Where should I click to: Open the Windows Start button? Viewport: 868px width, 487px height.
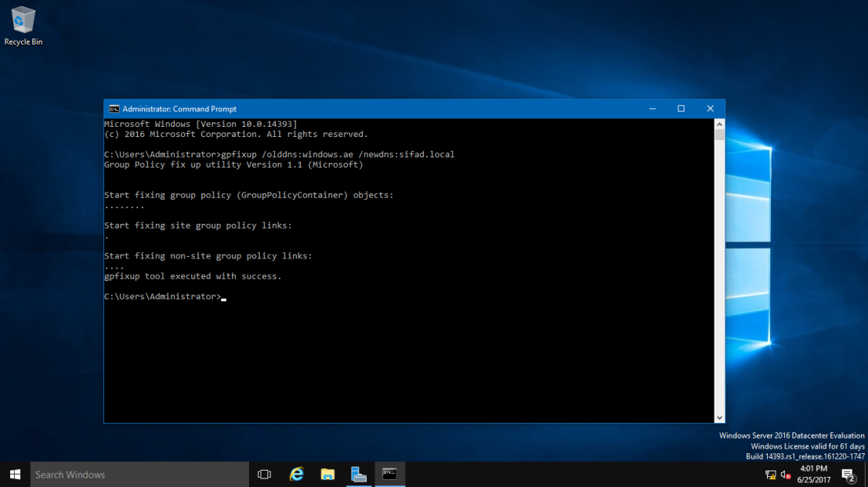coord(15,474)
